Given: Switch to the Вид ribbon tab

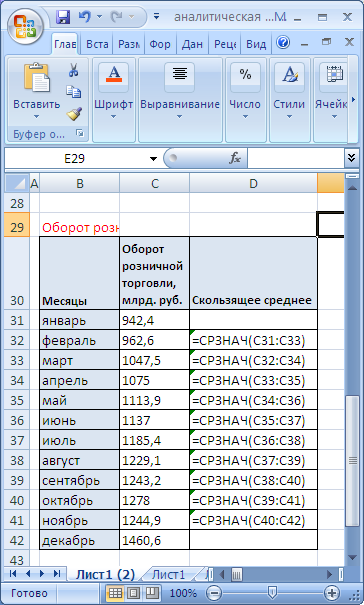Looking at the screenshot, I should 256,44.
